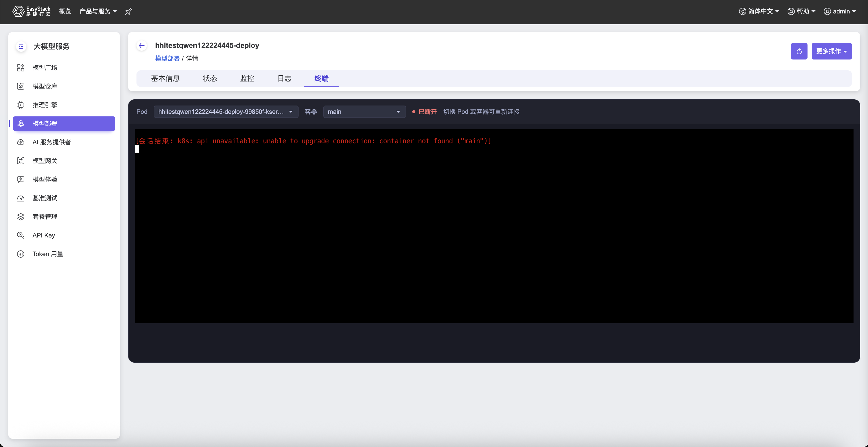The width and height of the screenshot is (868, 447).
Task: Open the 产品与服务 menu
Action: (x=98, y=11)
